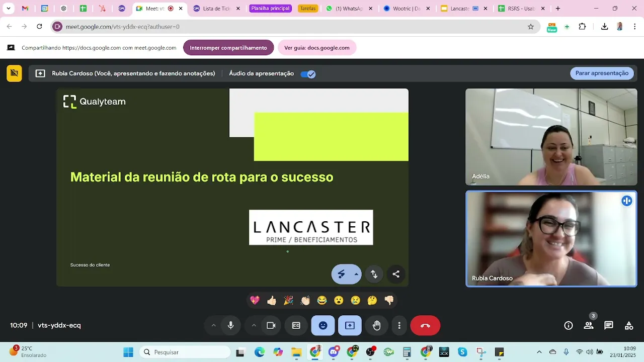Screen dimensions: 644x362
Task: Expand audio settings arrow beside microphone
Action: click(x=213, y=325)
